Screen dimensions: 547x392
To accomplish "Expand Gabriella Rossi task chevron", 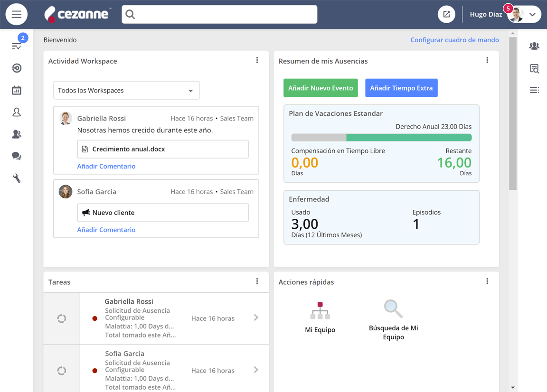I will 256,317.
